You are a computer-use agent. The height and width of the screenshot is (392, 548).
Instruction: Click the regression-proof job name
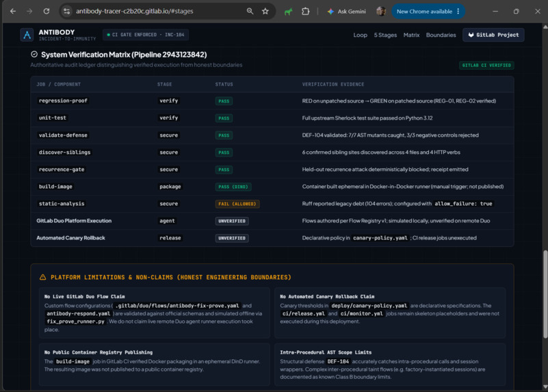[x=63, y=101]
